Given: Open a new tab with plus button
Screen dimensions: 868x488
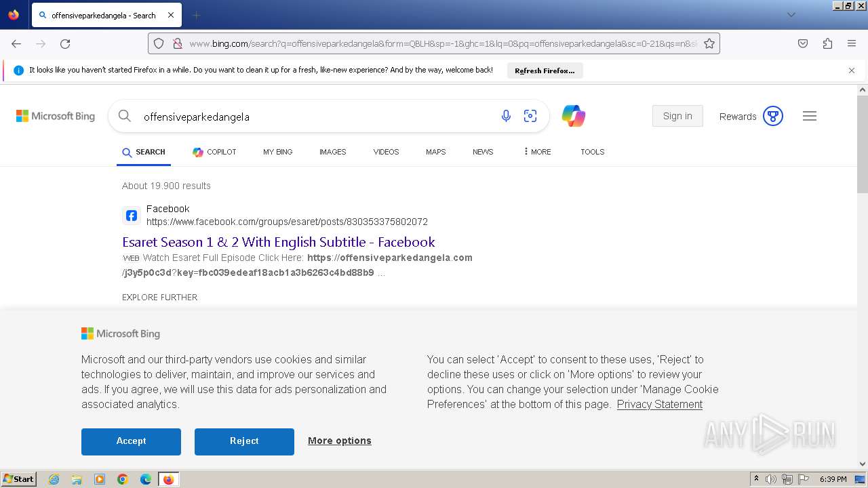Looking at the screenshot, I should tap(196, 15).
